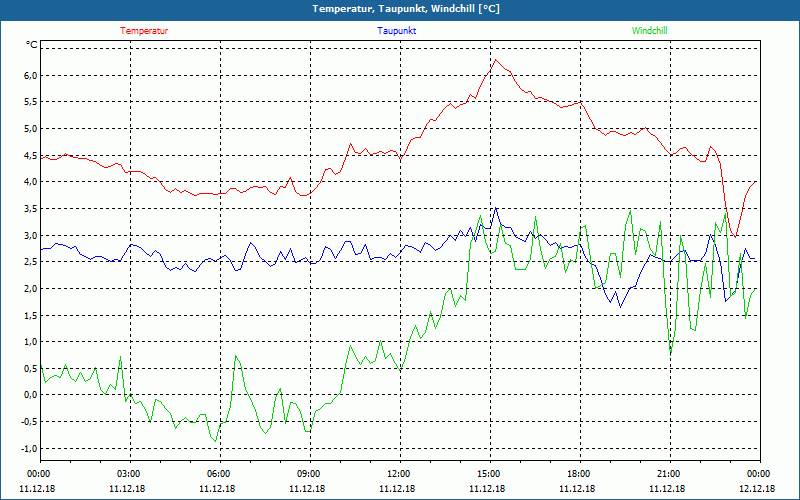
Task: Click the '3,5' y-axis value
Action: 31,209
